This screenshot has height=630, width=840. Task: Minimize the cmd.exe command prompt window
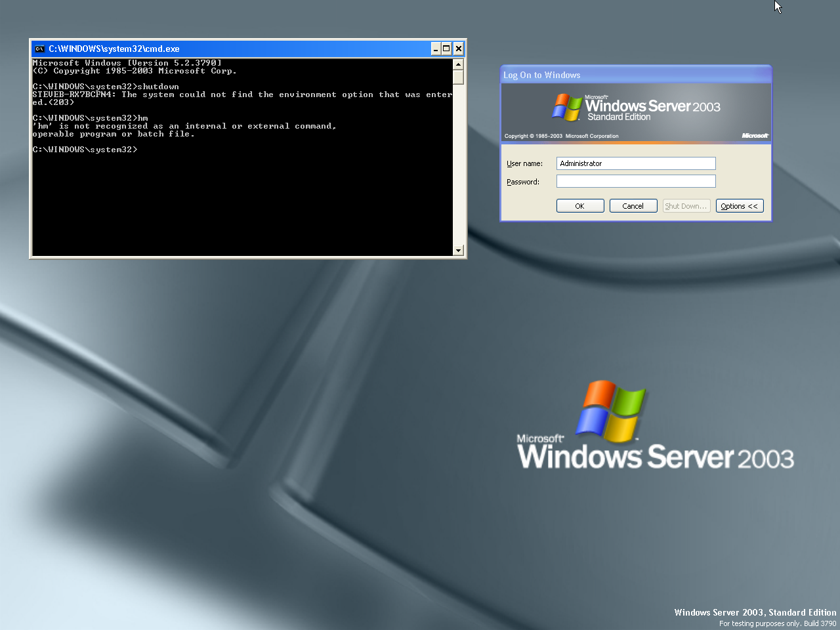pyautogui.click(x=436, y=49)
